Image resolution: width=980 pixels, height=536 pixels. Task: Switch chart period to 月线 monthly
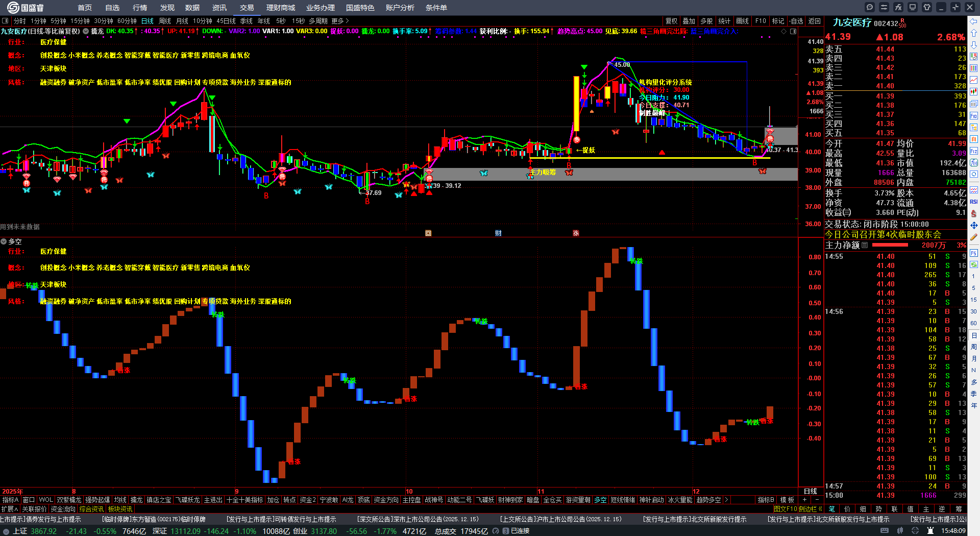coord(182,21)
